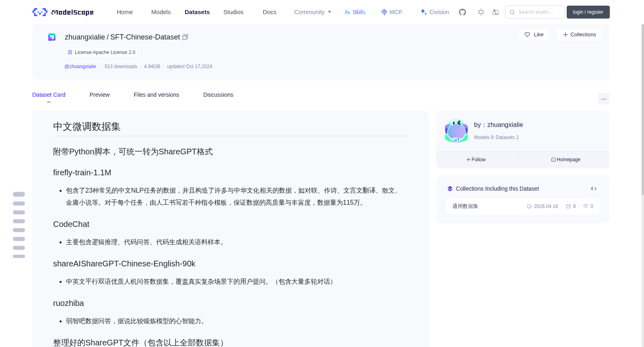Click the search magnifier icon
644x347 pixels.
click(x=512, y=12)
